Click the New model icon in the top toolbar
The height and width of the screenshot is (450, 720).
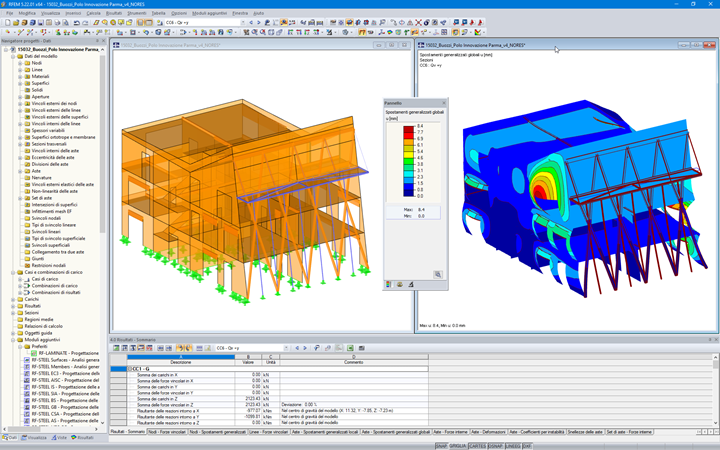click(x=7, y=22)
